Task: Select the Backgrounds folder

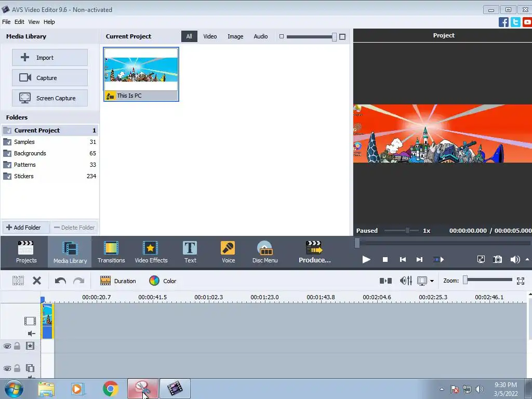Action: coord(50,153)
